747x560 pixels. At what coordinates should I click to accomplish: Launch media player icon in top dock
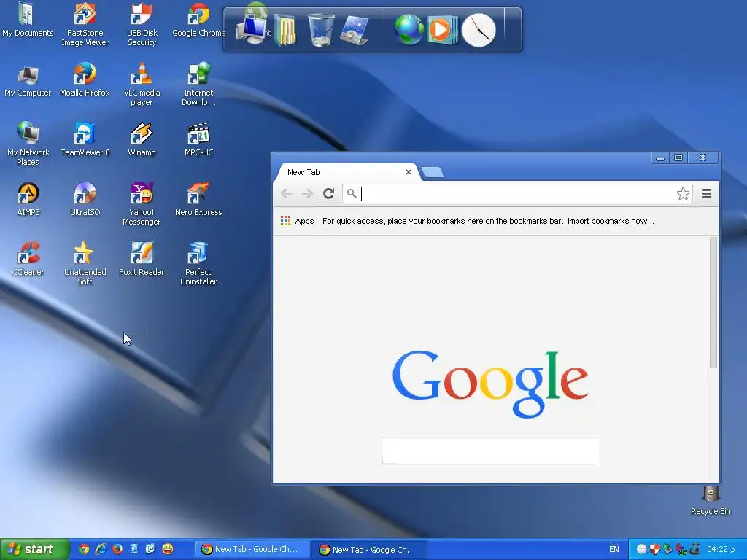coord(443,29)
